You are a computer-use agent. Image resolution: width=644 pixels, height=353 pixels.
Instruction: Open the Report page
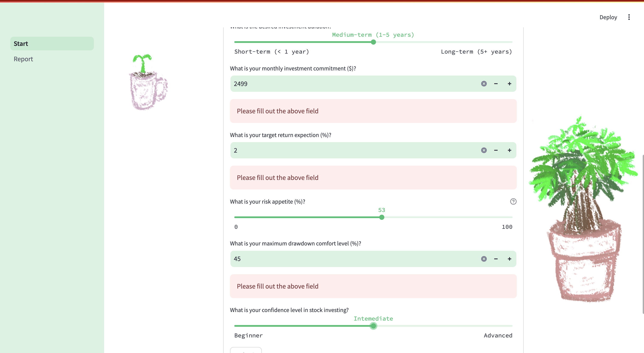pyautogui.click(x=23, y=59)
